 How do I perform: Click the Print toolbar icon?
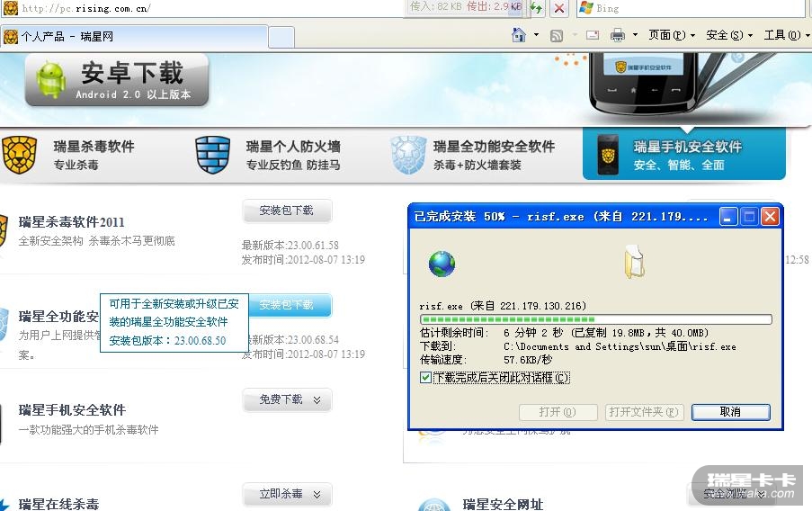pos(617,35)
